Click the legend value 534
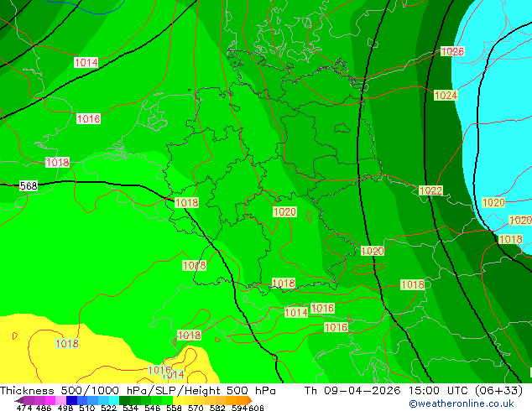 tap(130, 408)
